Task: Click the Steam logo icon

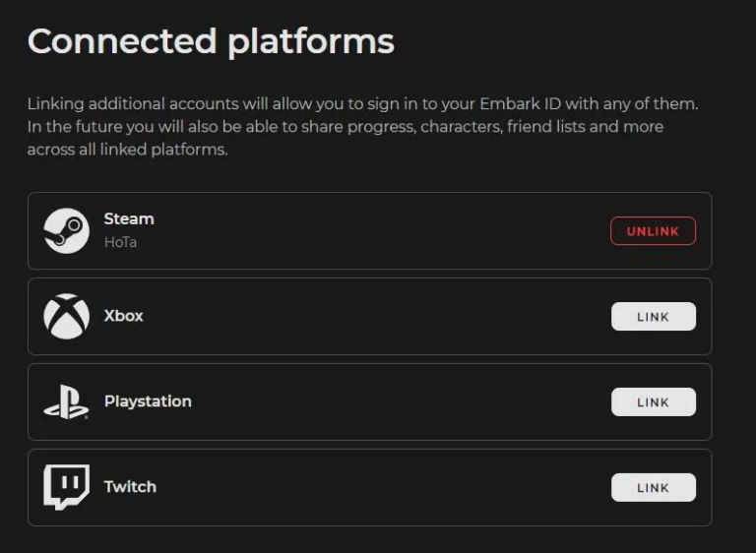Action: coord(67,231)
